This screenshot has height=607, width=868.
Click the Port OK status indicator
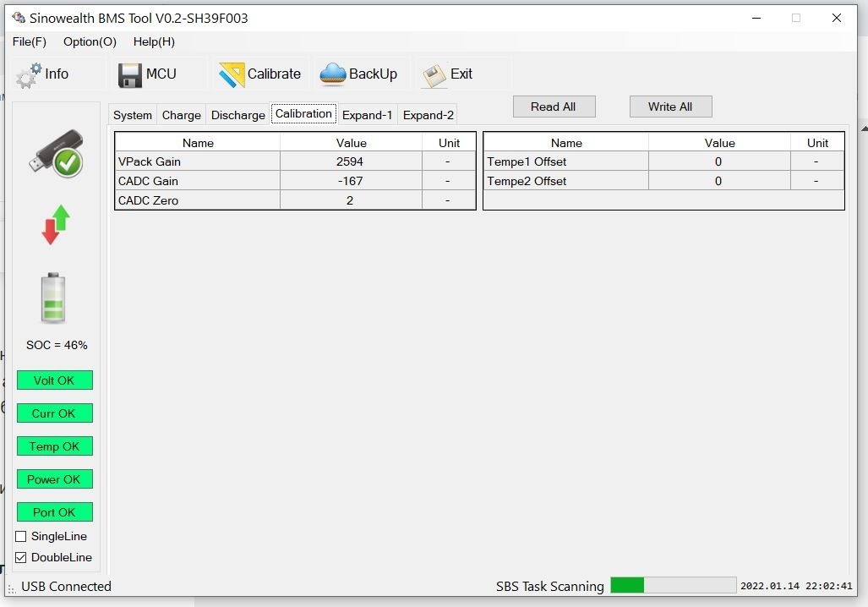point(55,512)
